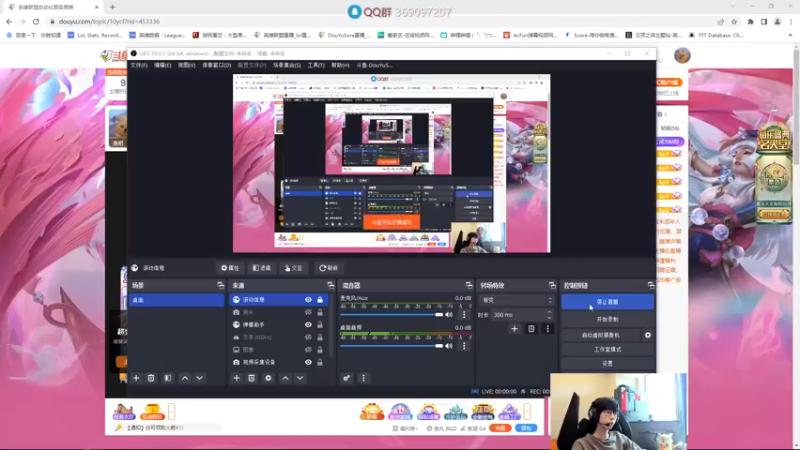Open transition properties three-dot icon
Viewport: 800px width, 450px height.
(547, 329)
